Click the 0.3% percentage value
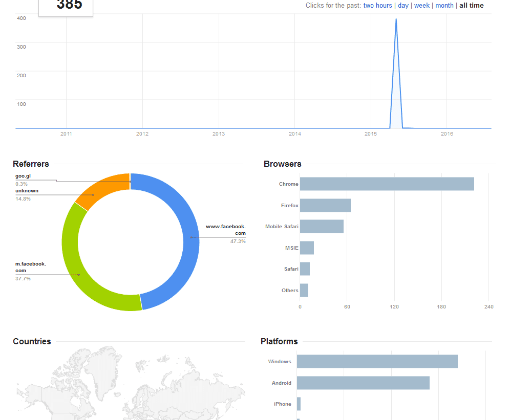The width and height of the screenshot is (531, 420). [22, 184]
